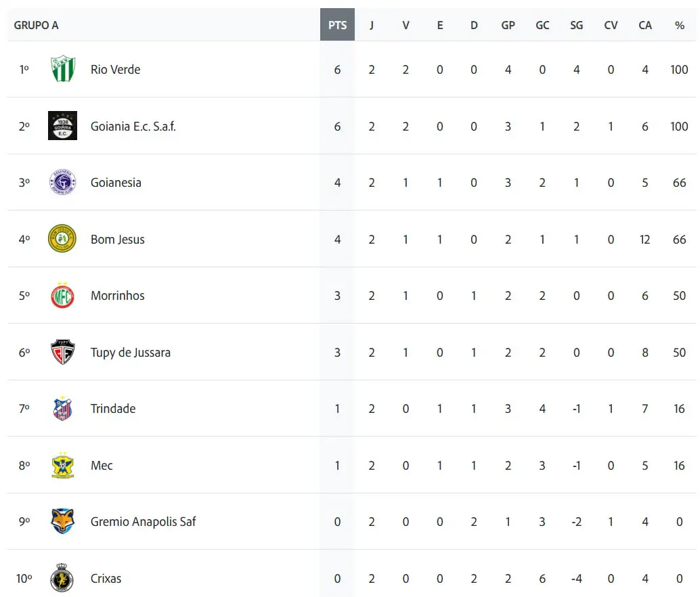Open the Rio Verde team name link
This screenshot has height=597, width=700.
[x=115, y=70]
